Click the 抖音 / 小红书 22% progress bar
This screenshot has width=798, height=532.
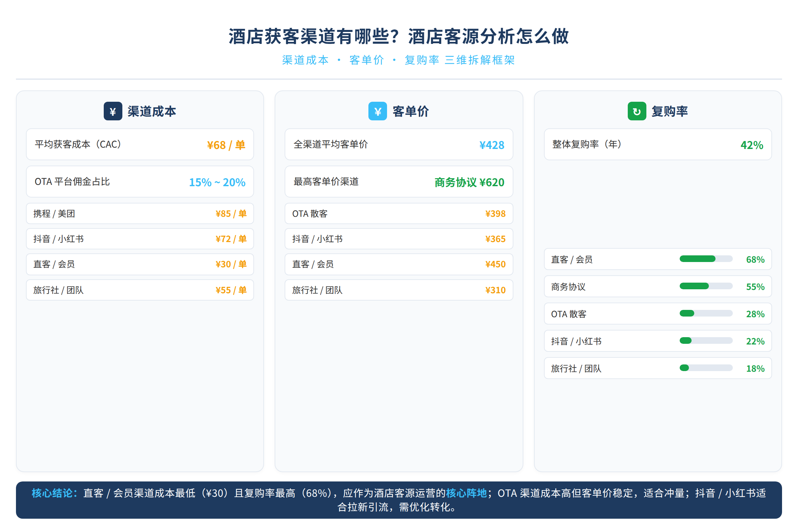[x=706, y=340]
